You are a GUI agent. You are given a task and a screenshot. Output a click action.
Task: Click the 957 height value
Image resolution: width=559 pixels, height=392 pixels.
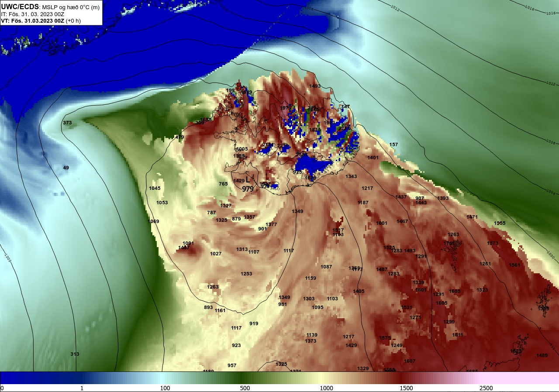232,365
